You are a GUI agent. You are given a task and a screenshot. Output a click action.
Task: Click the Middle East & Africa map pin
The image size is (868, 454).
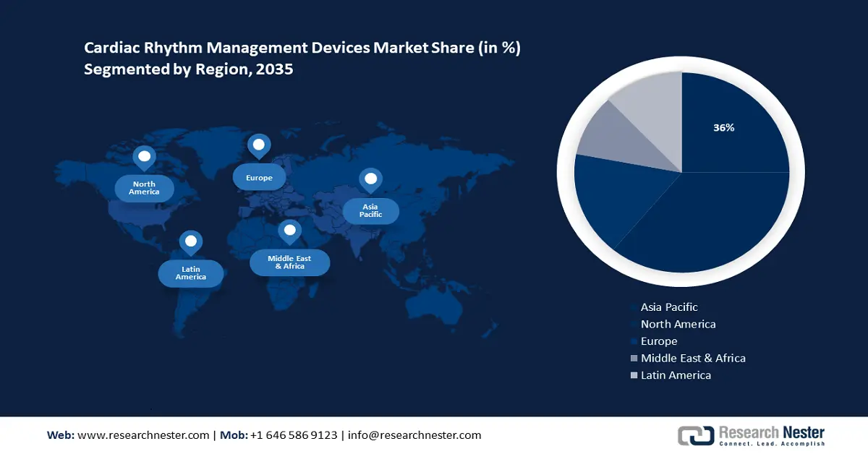[290, 233]
